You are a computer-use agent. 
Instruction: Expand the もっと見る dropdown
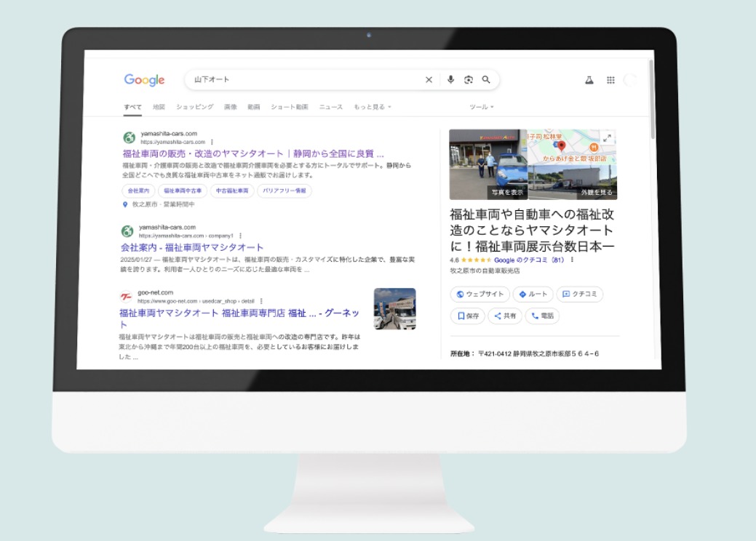pos(372,107)
